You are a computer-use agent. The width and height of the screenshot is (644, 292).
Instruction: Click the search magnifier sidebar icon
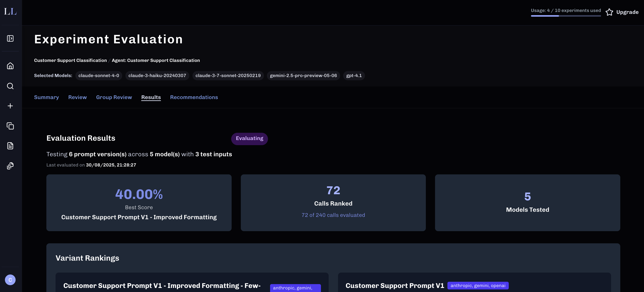pos(10,86)
